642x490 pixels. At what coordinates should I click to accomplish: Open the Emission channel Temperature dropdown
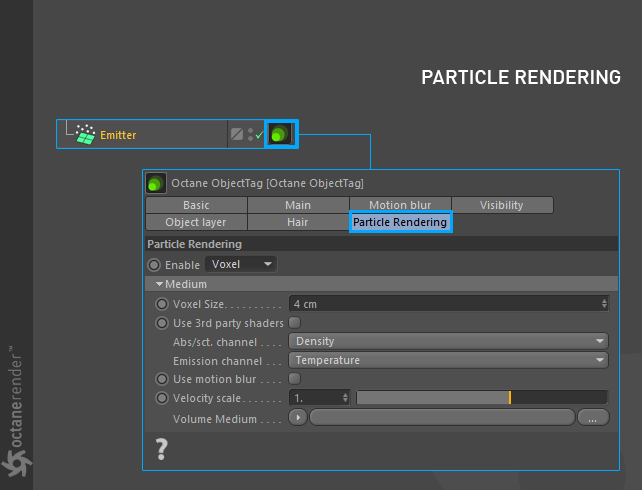click(448, 360)
